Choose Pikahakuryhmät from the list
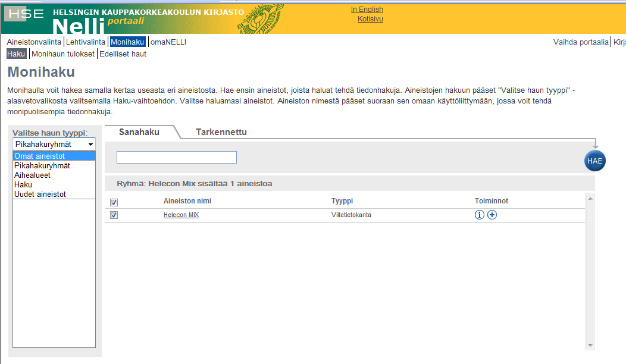The width and height of the screenshot is (626, 364). (x=42, y=165)
